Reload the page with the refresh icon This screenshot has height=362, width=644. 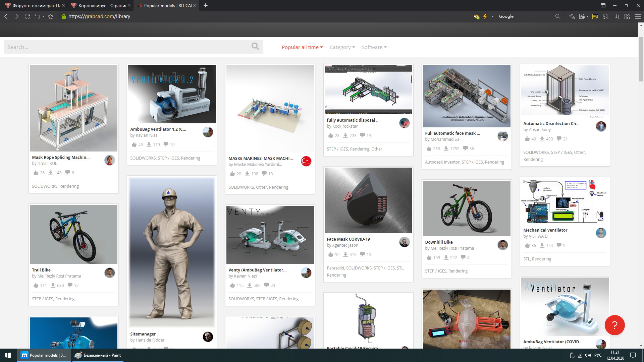pyautogui.click(x=28, y=16)
